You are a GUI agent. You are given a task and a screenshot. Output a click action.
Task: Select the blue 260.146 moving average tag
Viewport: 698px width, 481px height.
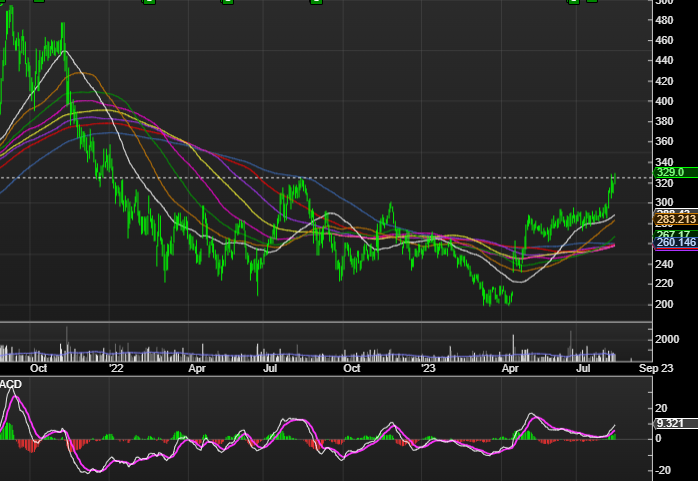coord(676,242)
